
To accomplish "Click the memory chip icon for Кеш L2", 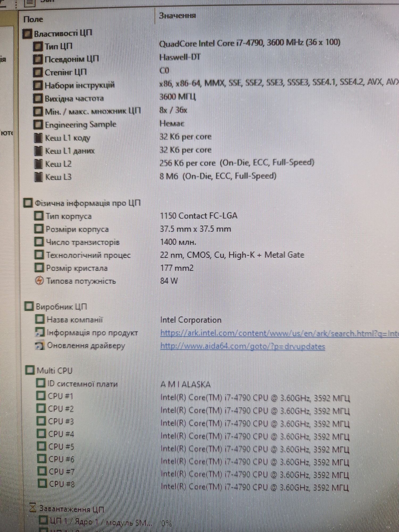I will 39,164.
